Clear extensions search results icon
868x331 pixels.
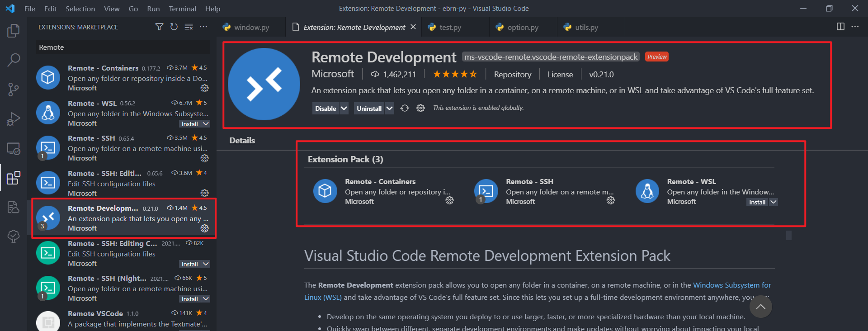click(189, 27)
